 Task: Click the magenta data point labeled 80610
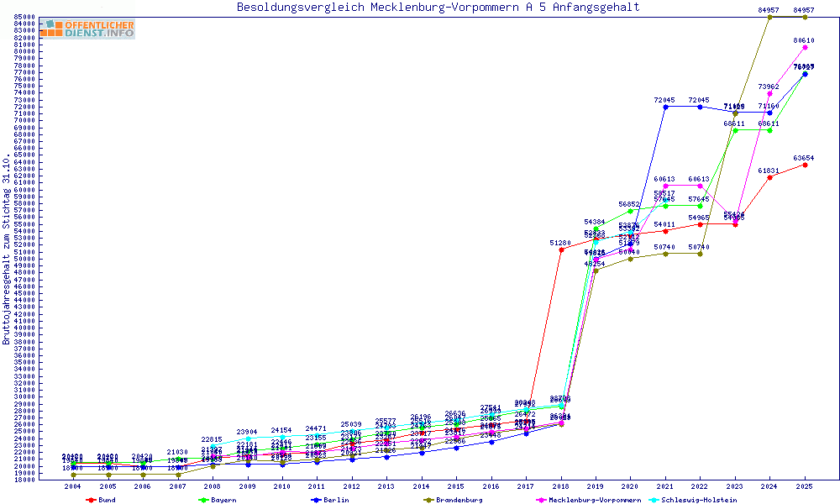coord(805,47)
